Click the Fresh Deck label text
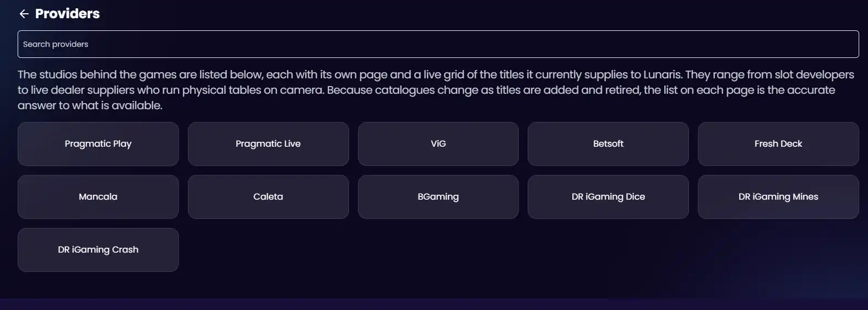This screenshot has height=310, width=868. tap(778, 143)
